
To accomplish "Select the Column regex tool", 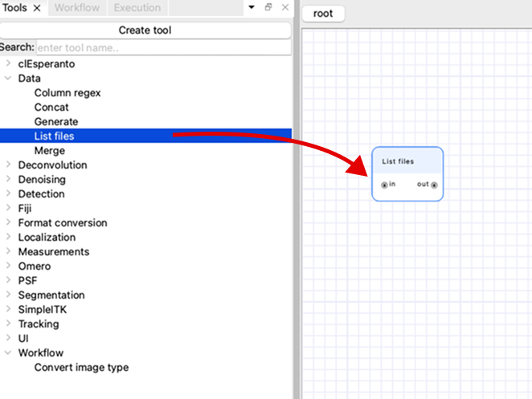I will tap(68, 93).
